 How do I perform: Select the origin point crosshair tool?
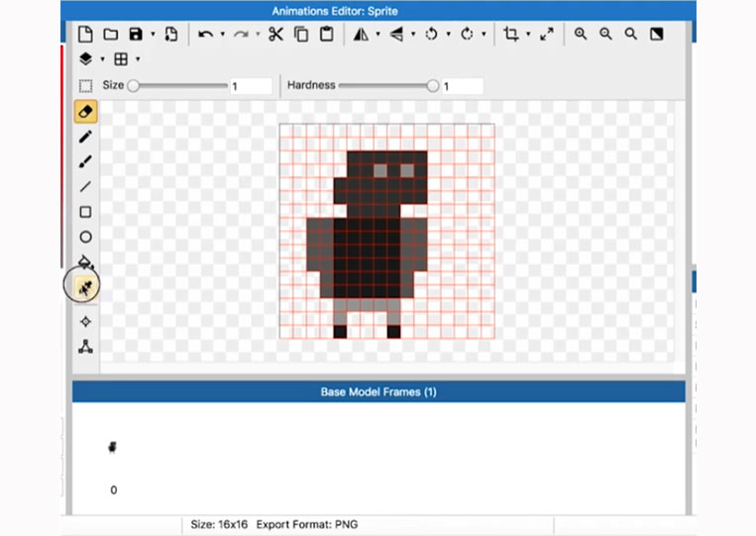point(85,322)
